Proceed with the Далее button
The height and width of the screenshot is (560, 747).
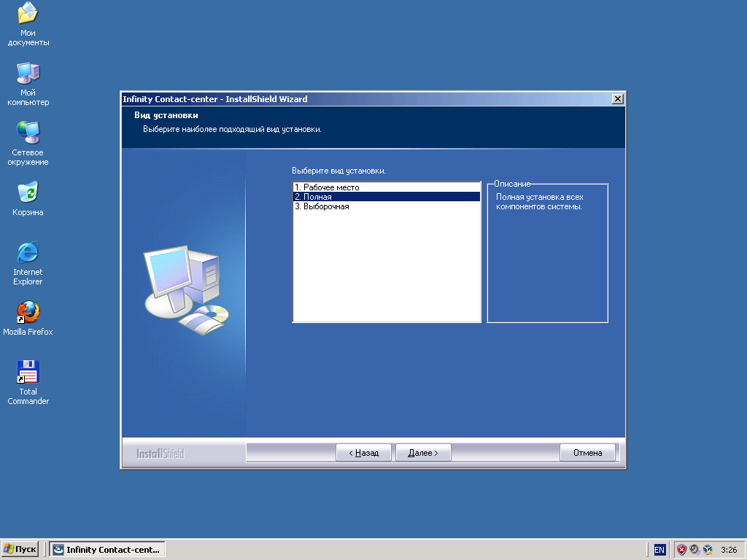tap(423, 453)
